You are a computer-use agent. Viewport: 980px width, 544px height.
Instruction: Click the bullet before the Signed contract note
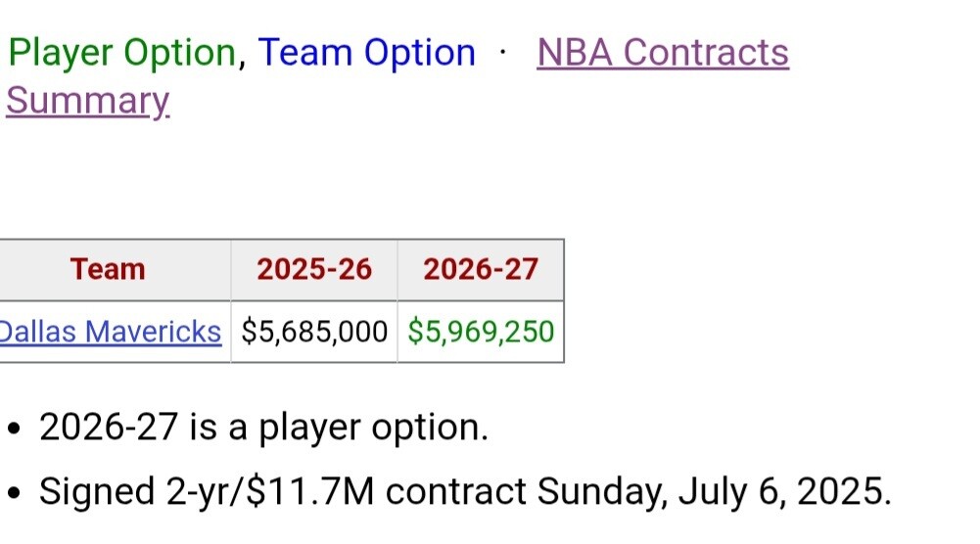pyautogui.click(x=14, y=493)
